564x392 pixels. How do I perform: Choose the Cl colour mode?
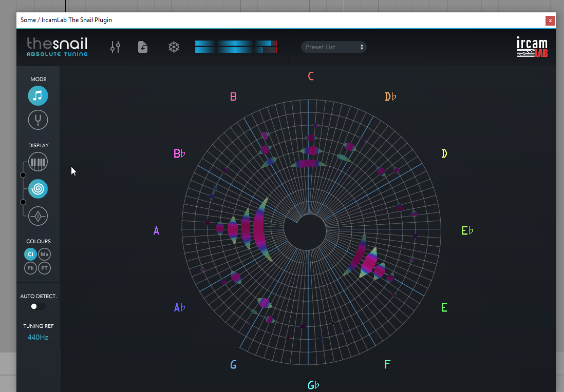tap(30, 254)
